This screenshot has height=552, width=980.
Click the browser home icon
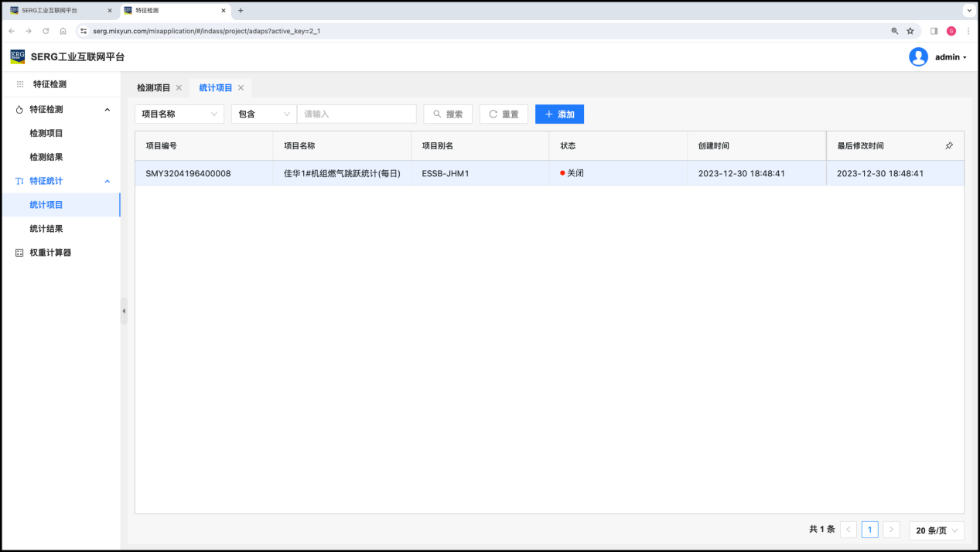pyautogui.click(x=63, y=31)
